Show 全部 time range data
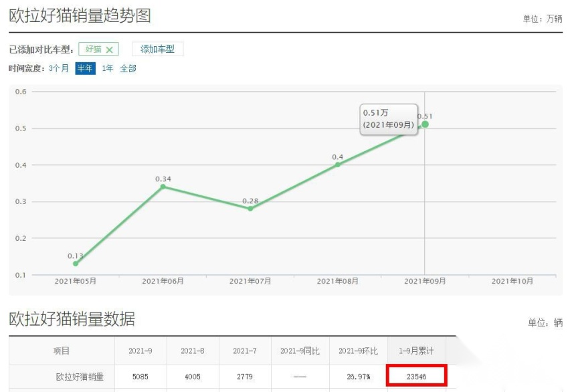Viewport: 570px width, 392px height. [x=128, y=68]
